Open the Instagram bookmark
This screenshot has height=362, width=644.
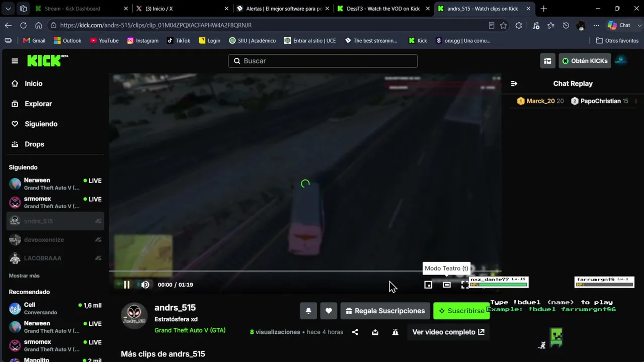[142, 41]
